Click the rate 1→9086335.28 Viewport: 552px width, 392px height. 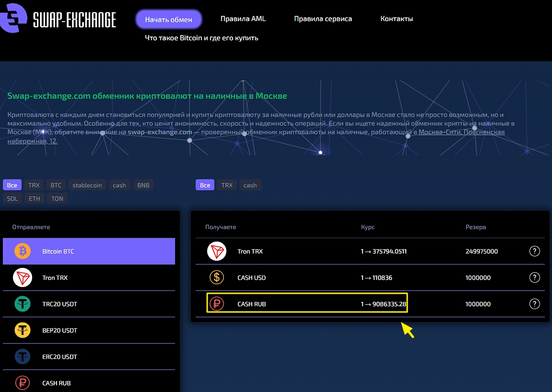383,304
